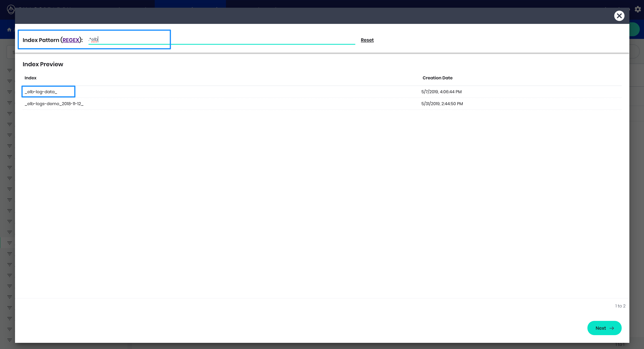This screenshot has width=644, height=349.
Task: Sort by the Creation Date column header
Action: tap(437, 78)
